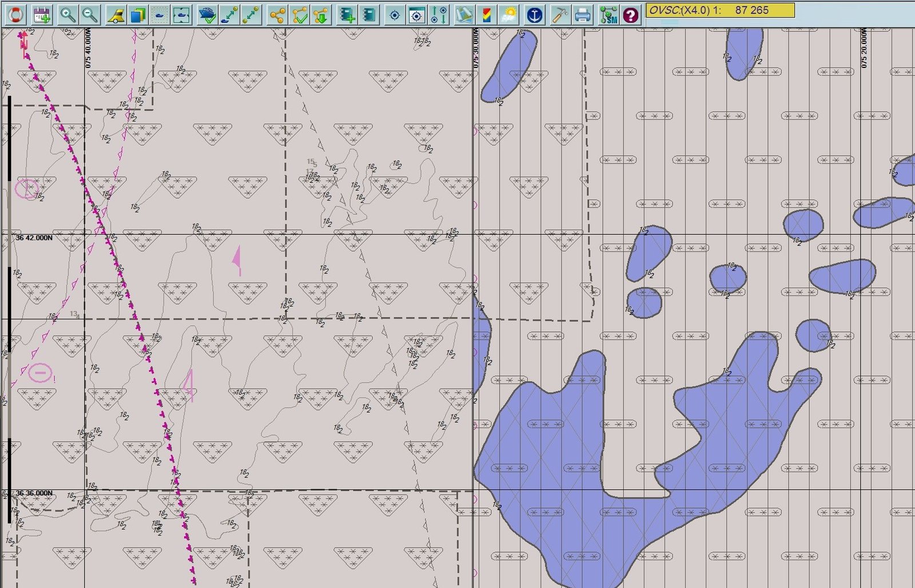Click the ship with green checkmark icon

click(x=207, y=15)
